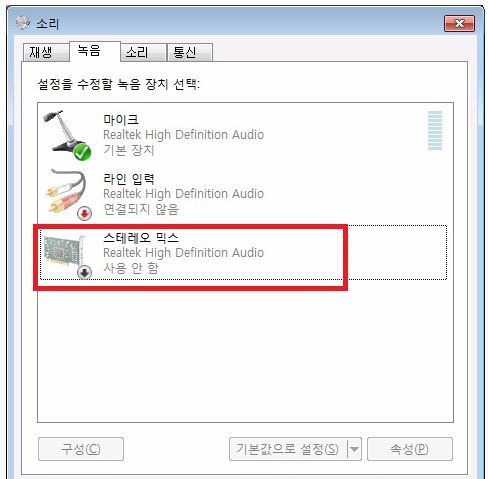Switch to the 재생 tab
The image size is (488, 479).
click(45, 53)
